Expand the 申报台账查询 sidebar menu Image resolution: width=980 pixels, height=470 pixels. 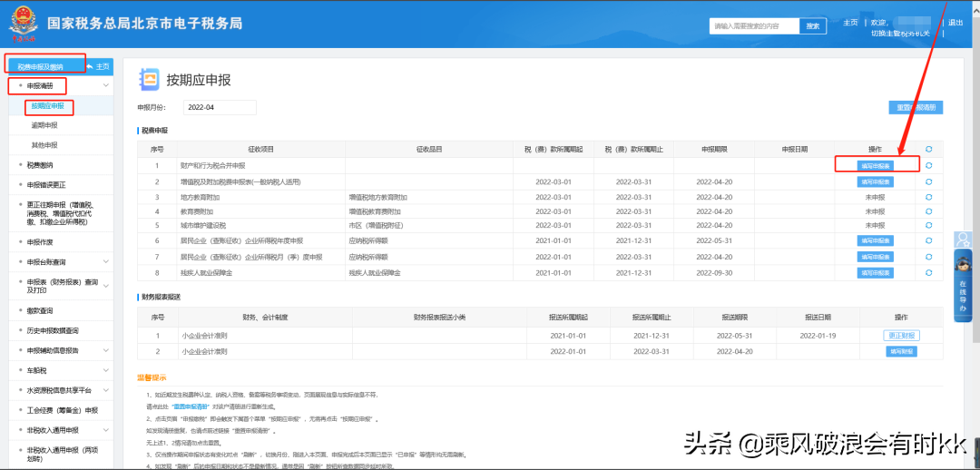(106, 262)
